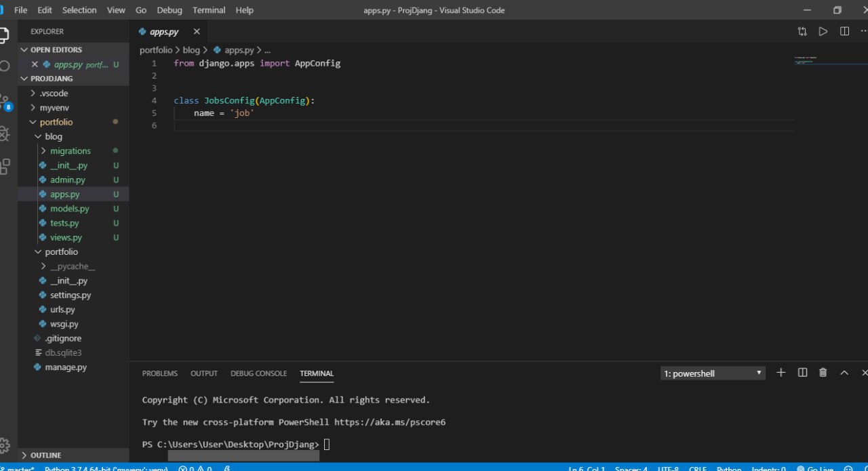
Task: Close the apps.py editor tab
Action: 197,31
